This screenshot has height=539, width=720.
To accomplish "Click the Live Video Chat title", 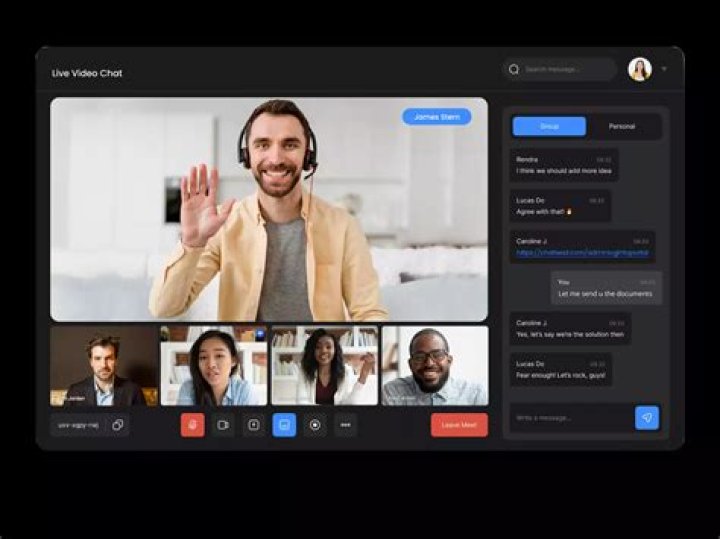I will [x=87, y=73].
